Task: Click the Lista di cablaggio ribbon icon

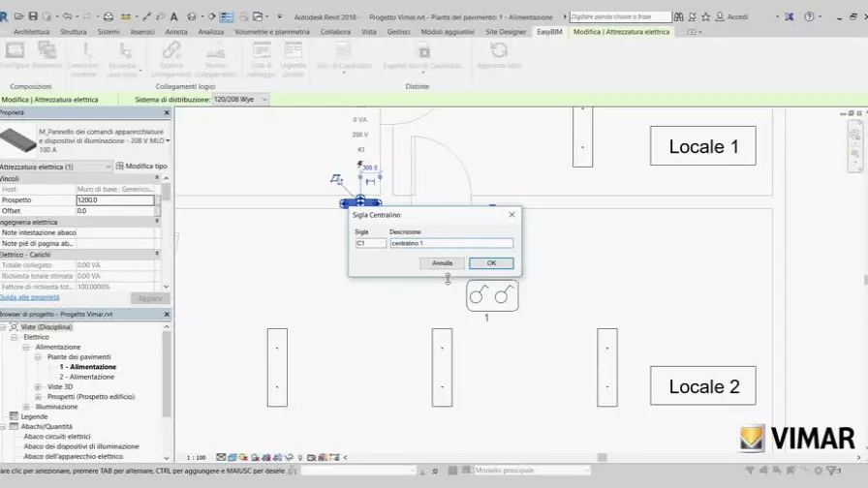Action: 262,51
